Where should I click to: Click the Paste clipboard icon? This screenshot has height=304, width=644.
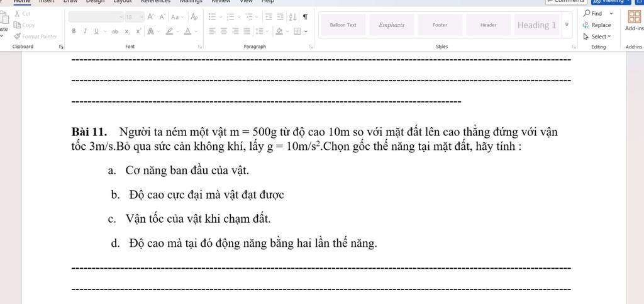click(x=4, y=18)
